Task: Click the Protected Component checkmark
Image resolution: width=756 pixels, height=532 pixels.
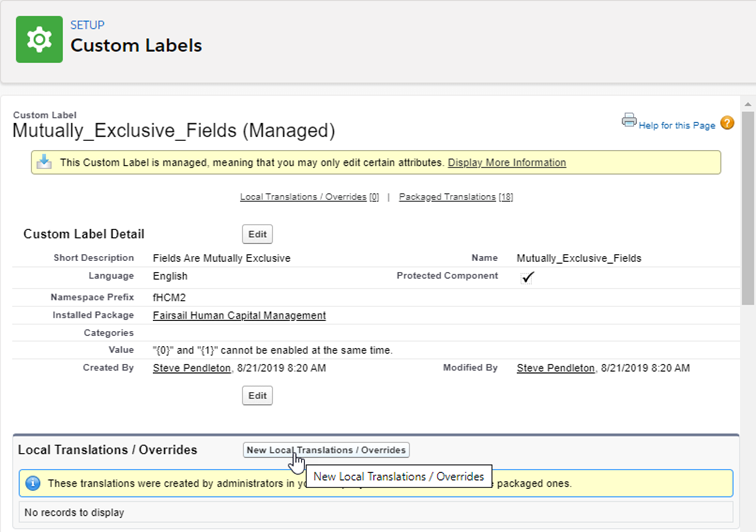Action: coord(528,277)
